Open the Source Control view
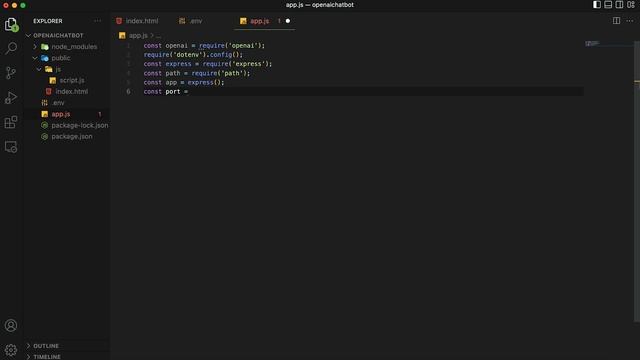640x360 pixels. [11, 73]
